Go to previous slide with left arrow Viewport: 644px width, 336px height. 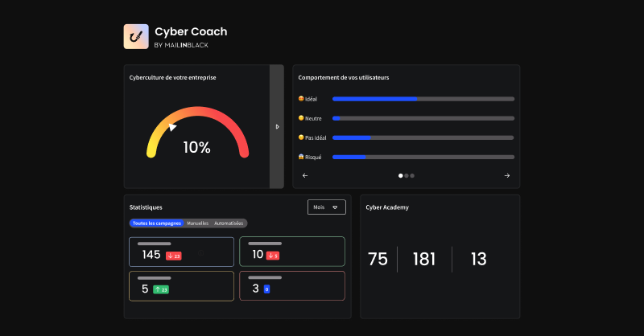tap(305, 175)
